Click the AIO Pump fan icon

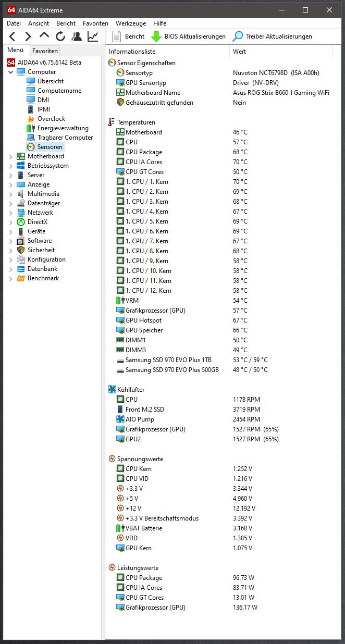click(120, 419)
